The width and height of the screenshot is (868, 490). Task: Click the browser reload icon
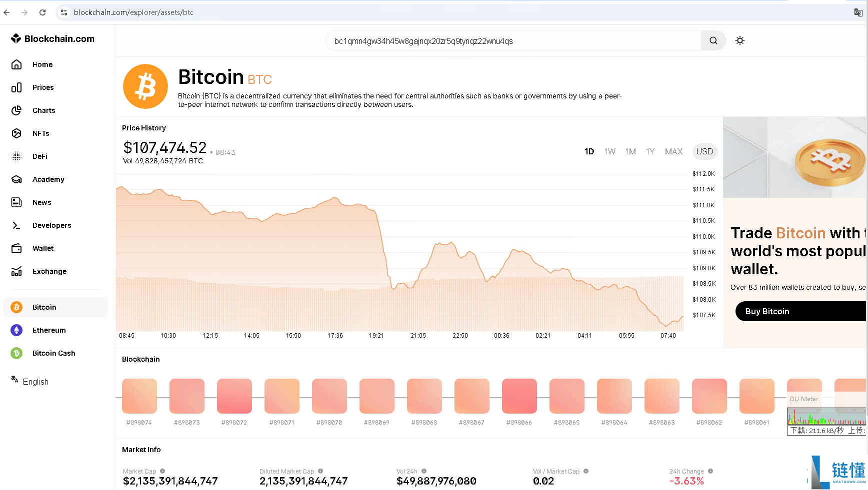tap(42, 12)
